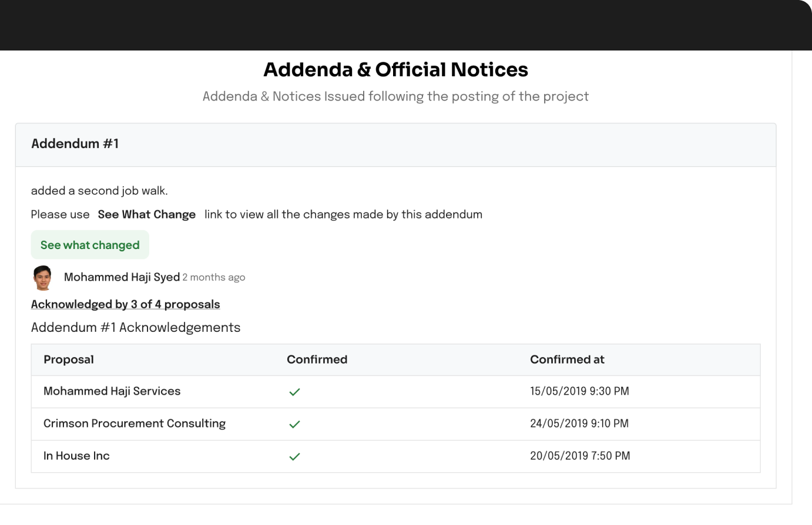Screen dimensions: 812x525
Task: Select the In House Inc proposal
Action: (x=76, y=456)
